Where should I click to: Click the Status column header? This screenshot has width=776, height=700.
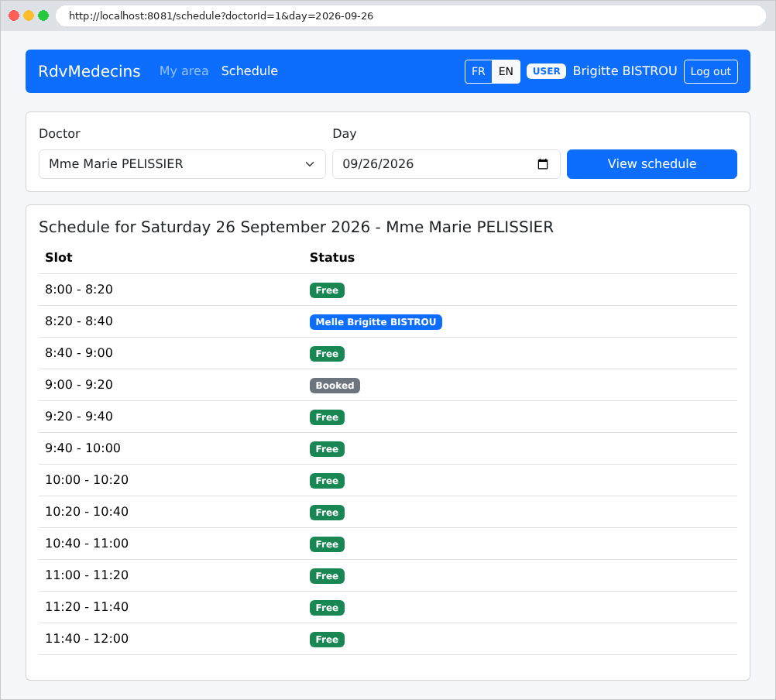(x=332, y=258)
